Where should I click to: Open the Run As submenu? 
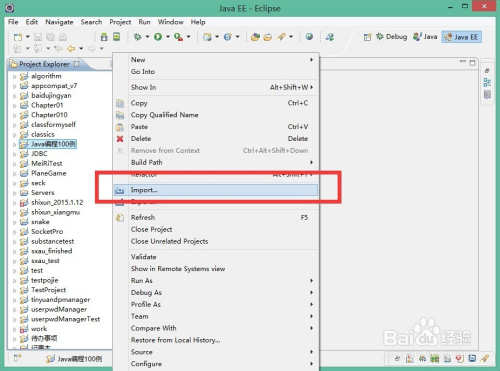tap(216, 281)
